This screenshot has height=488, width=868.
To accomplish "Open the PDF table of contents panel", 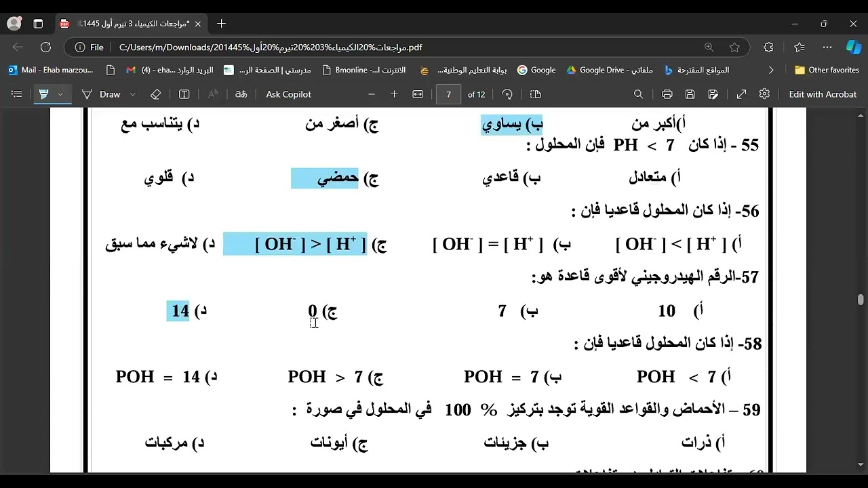I will pos(17,94).
